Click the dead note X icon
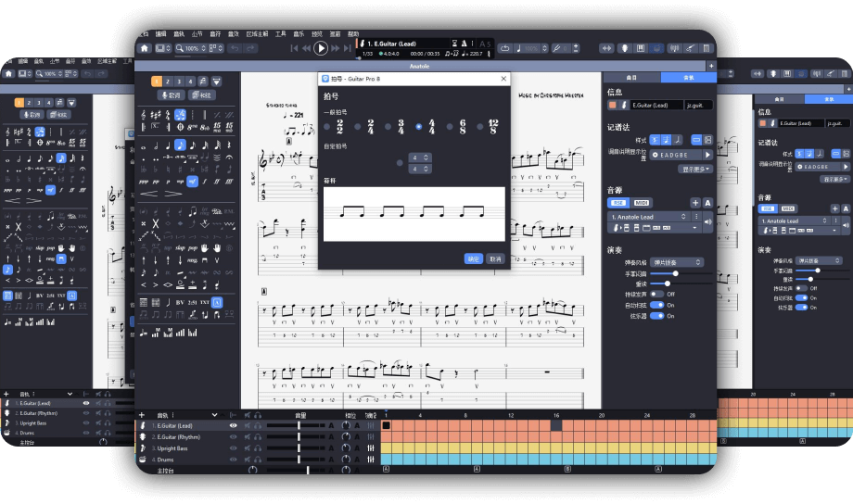 (155, 223)
